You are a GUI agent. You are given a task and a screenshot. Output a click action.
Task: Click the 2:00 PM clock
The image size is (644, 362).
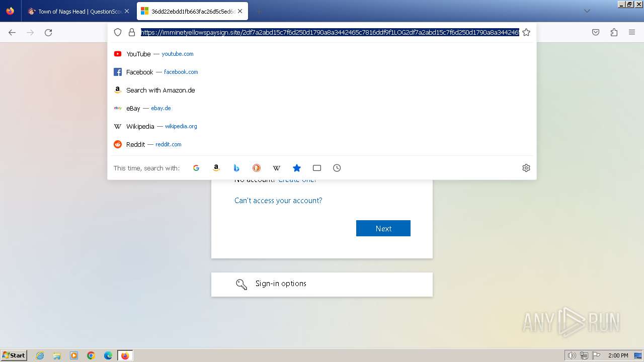[x=618, y=355]
